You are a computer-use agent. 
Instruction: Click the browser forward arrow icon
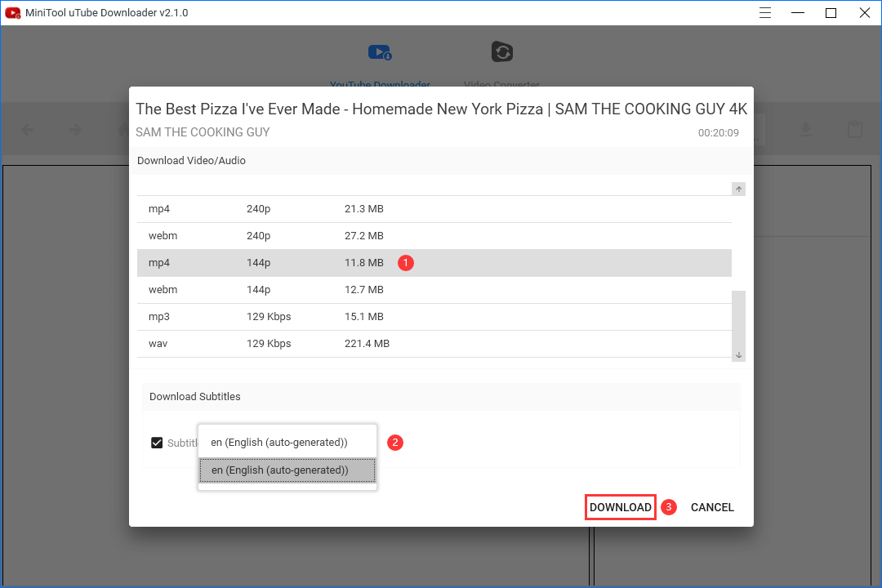75,130
